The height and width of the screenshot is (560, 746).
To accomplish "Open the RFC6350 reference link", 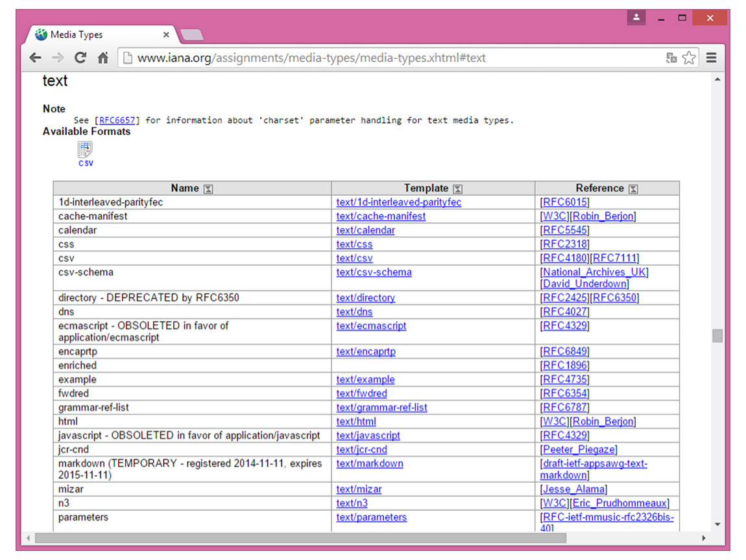I will (615, 297).
